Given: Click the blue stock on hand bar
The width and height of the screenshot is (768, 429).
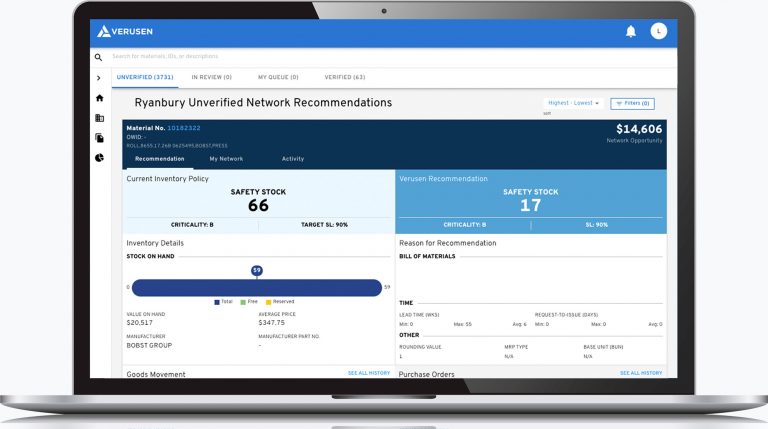Looking at the screenshot, I should [x=257, y=287].
